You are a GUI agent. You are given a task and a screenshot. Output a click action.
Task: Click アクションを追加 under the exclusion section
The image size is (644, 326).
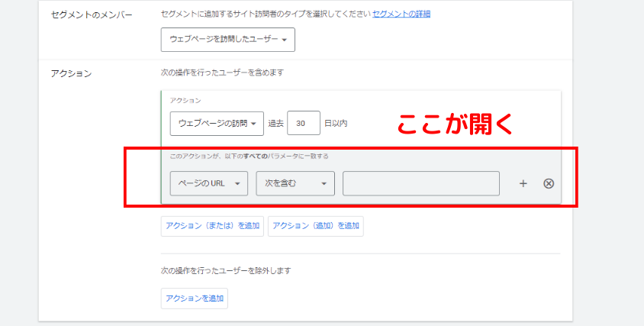(x=194, y=299)
